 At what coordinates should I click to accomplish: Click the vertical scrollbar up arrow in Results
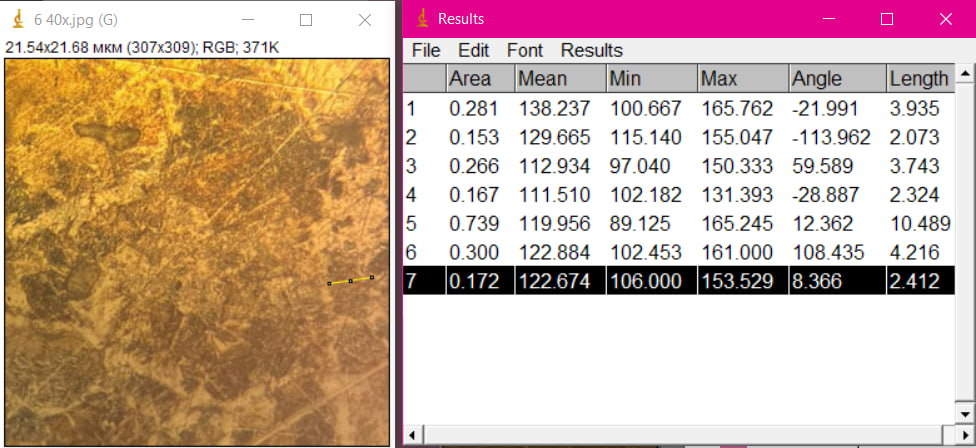(x=965, y=75)
